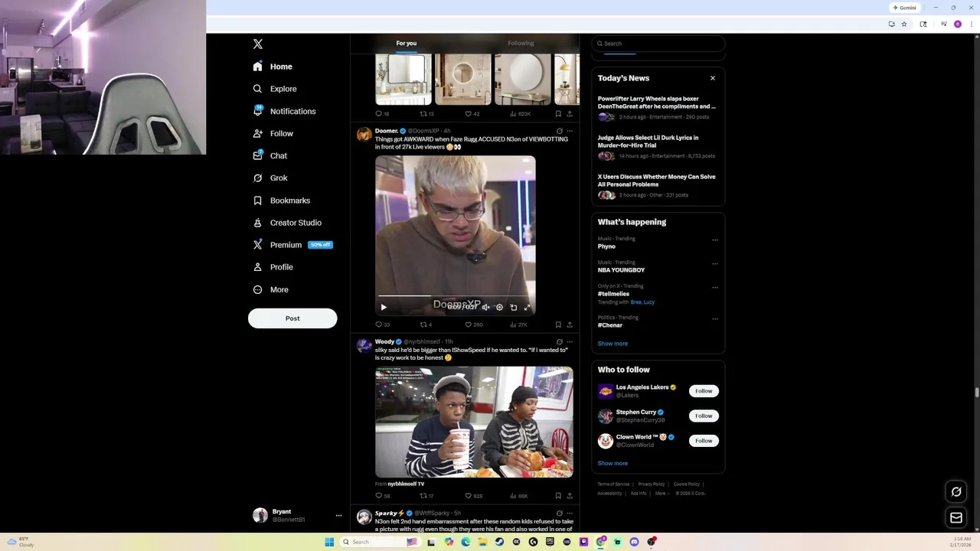980x551 pixels.
Task: Open the Home page from the sidebar
Action: click(273, 67)
